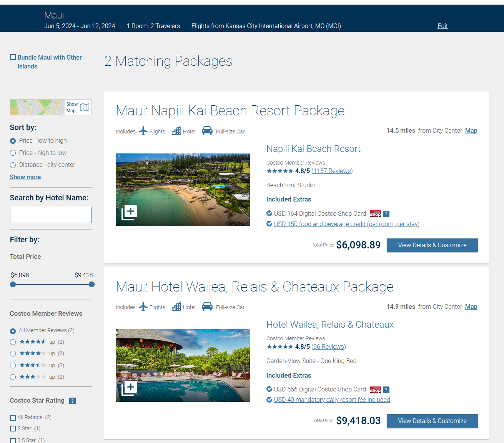Sort by Distance - city center
The height and width of the screenshot is (443, 504).
[x=13, y=165]
